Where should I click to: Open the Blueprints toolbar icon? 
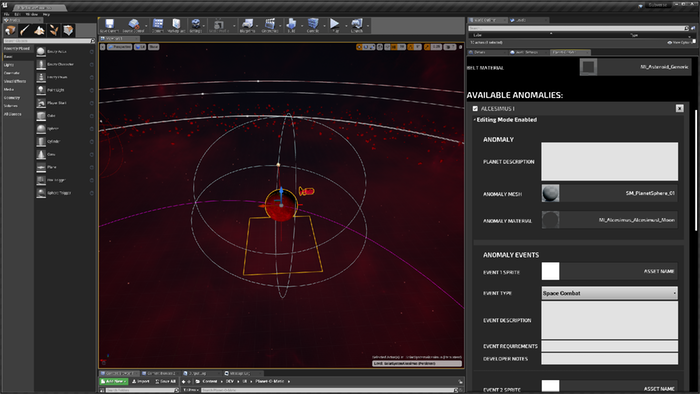pos(247,25)
